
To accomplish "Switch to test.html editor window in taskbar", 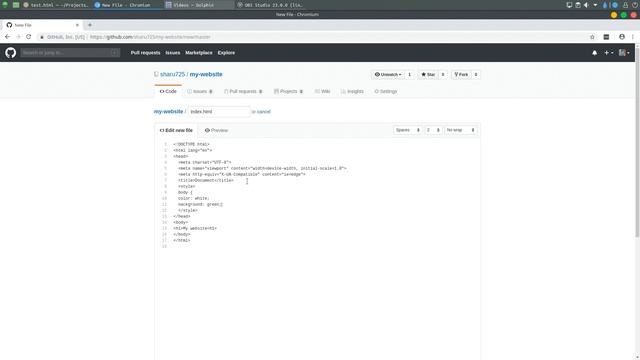I will click(56, 5).
